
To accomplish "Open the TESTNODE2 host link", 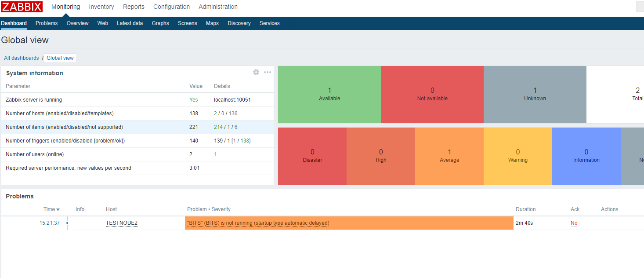I will [122, 223].
